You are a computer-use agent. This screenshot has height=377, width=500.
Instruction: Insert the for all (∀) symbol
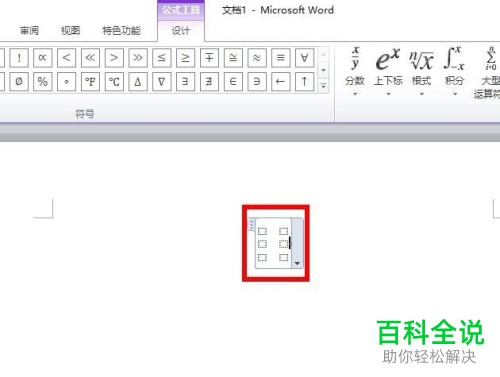coord(304,58)
